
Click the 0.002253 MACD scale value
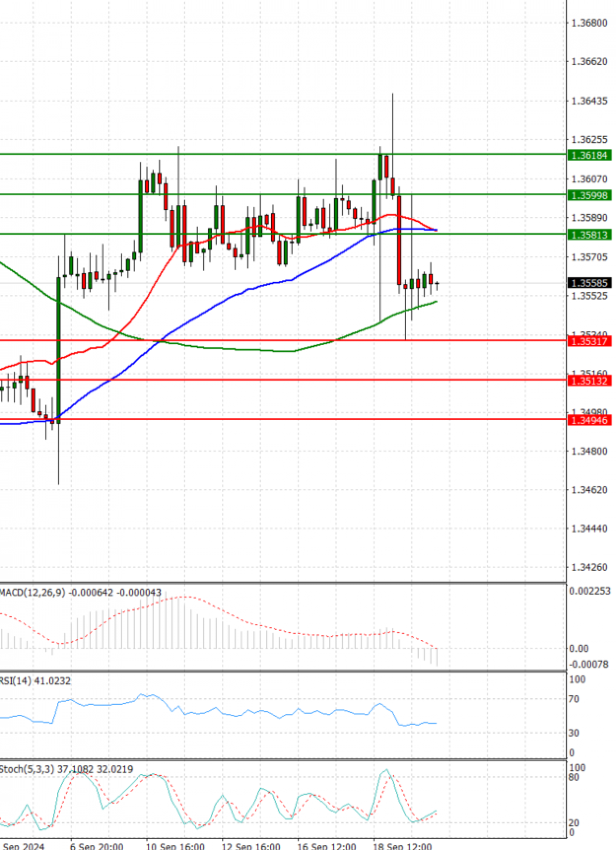tap(590, 591)
